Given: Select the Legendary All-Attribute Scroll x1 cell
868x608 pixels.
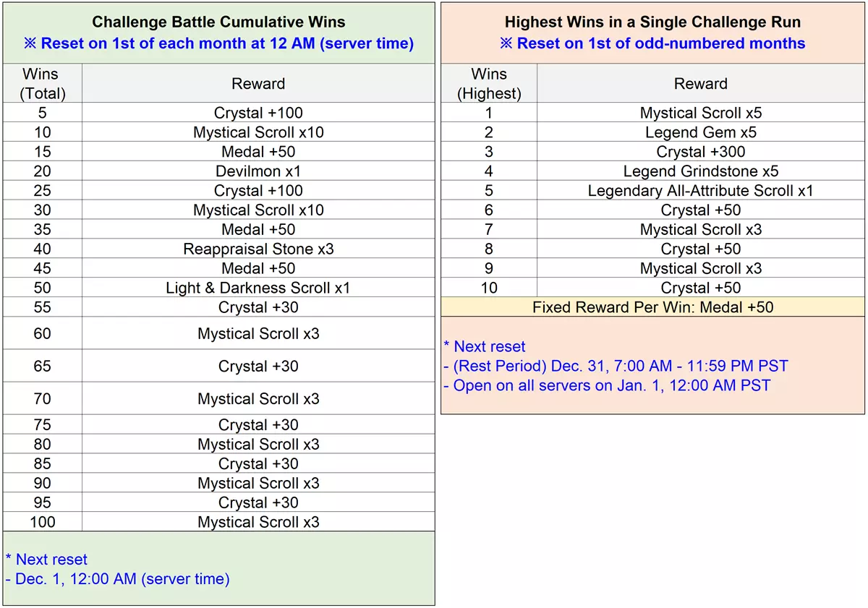Looking at the screenshot, I should (700, 191).
